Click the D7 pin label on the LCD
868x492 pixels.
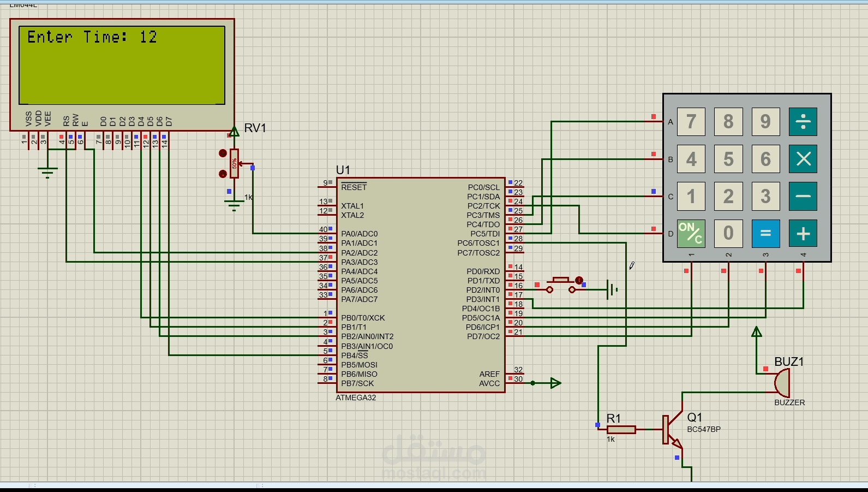click(x=169, y=121)
